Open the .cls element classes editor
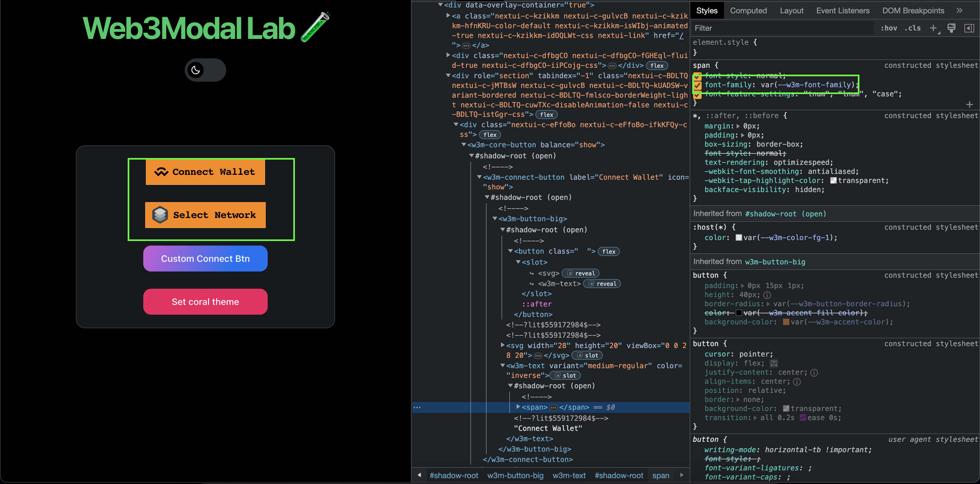 [913, 28]
